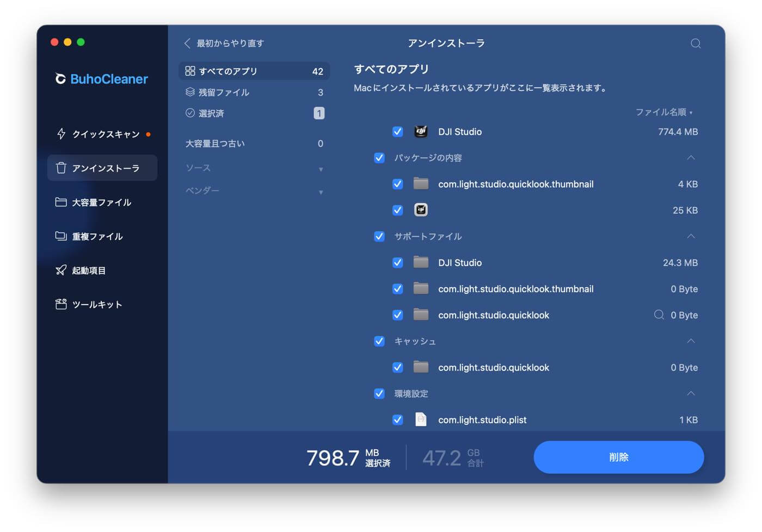Select the Quick Scan lightning icon

[62, 134]
